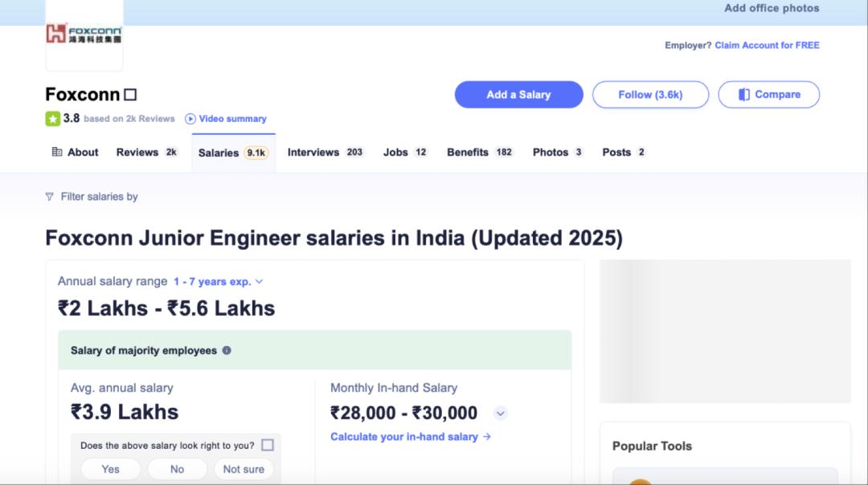Click the square icon next to Foxconn name
Image resolution: width=868 pixels, height=485 pixels.
click(x=130, y=95)
